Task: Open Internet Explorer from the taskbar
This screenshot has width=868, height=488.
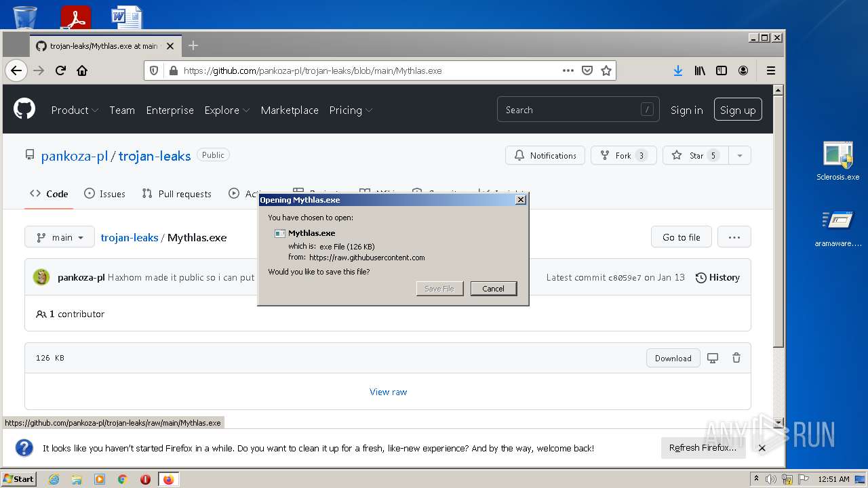Action: coord(54,479)
